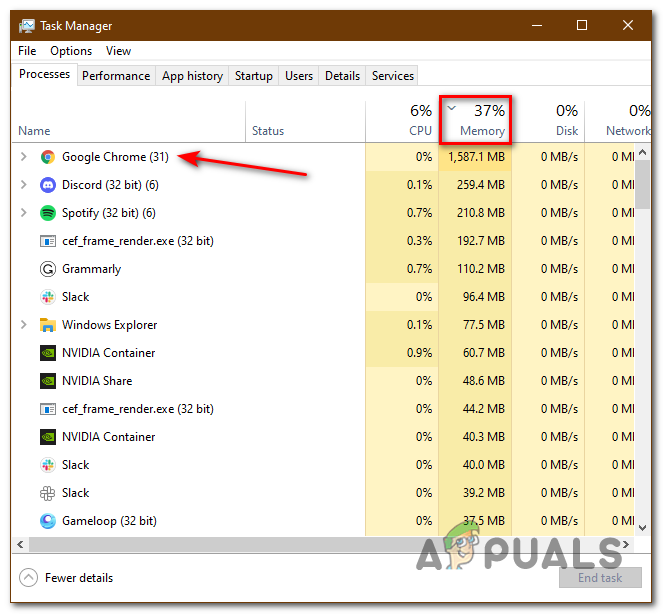The height and width of the screenshot is (614, 663).
Task: Click the NVIDIA Share icon
Action: tap(48, 381)
